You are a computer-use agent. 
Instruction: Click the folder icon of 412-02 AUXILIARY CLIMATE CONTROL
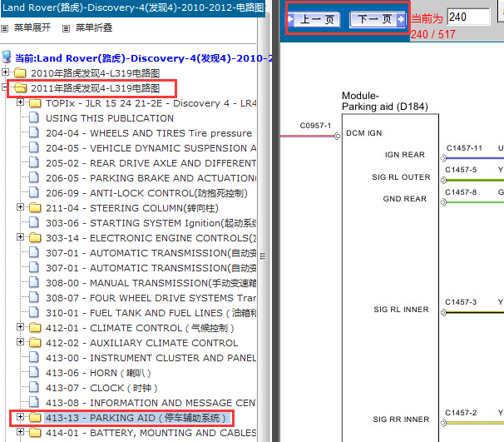35,343
